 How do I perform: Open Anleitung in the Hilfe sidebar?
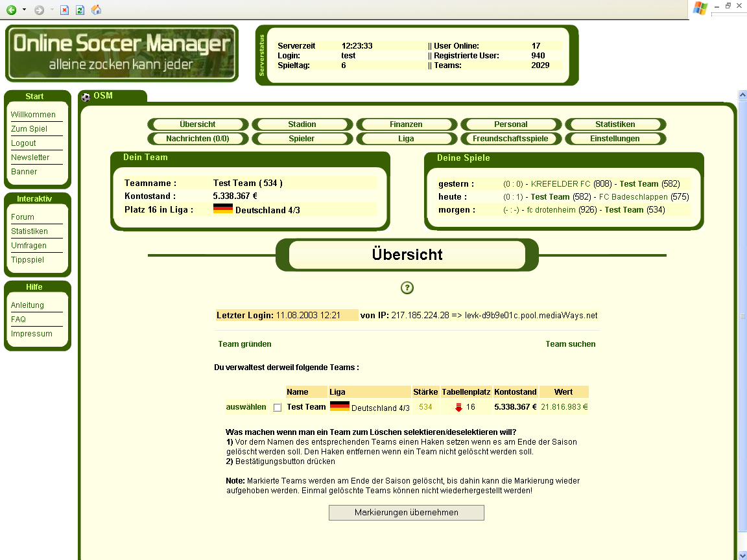point(27,305)
